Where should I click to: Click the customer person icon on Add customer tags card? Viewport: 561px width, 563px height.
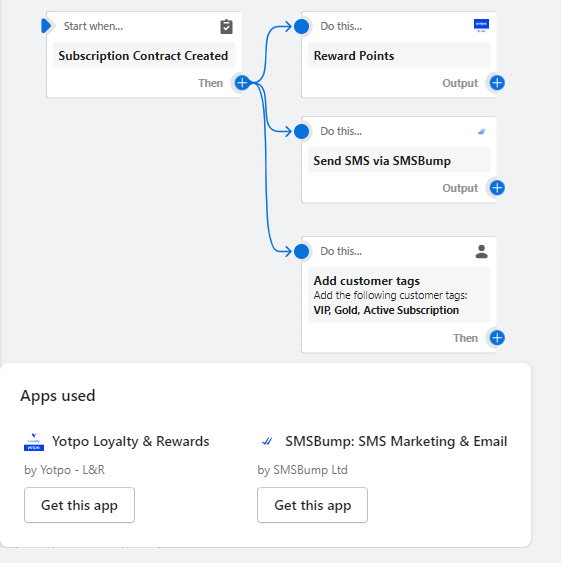click(481, 251)
